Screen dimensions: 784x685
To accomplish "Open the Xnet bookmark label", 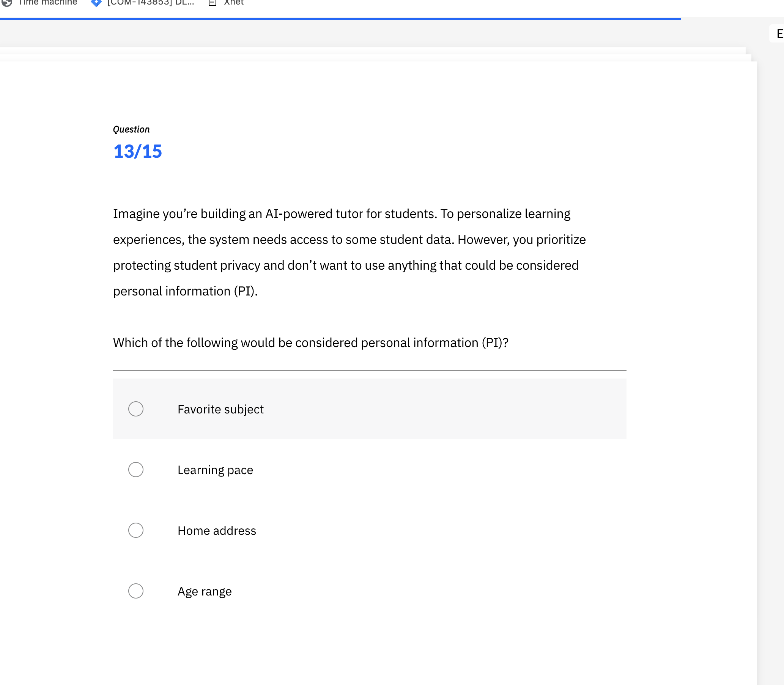I will point(234,3).
